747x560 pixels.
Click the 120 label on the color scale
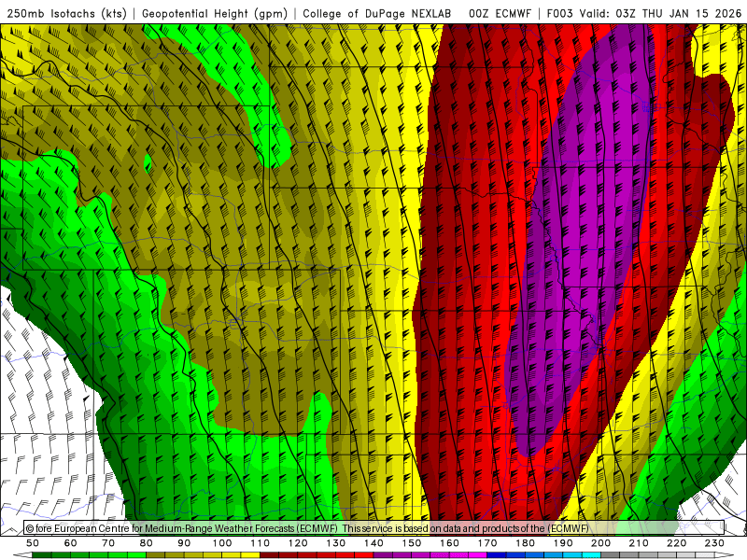pos(298,543)
